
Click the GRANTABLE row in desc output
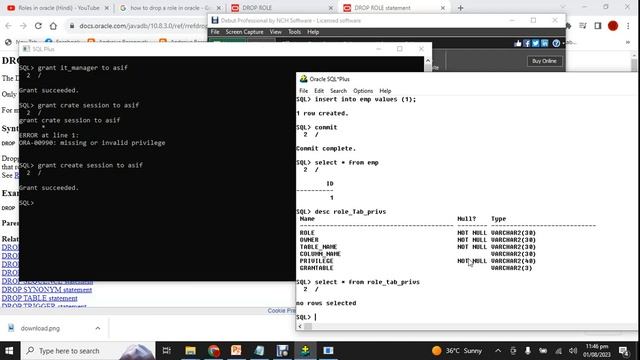click(416, 268)
